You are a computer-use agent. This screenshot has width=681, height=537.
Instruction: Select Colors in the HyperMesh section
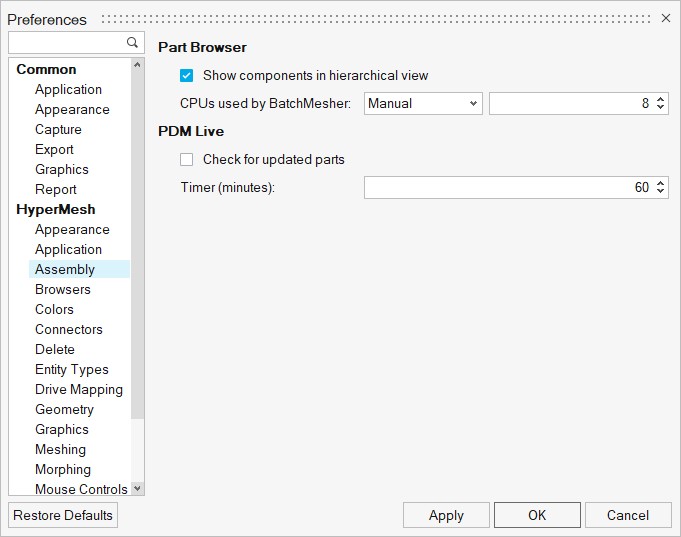(x=54, y=309)
